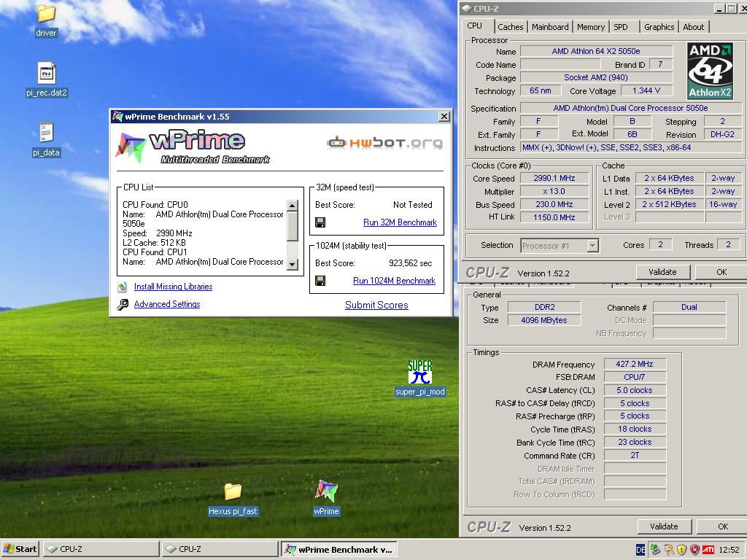
Task: Click the CPU List scrollbar thumb
Action: 293,226
